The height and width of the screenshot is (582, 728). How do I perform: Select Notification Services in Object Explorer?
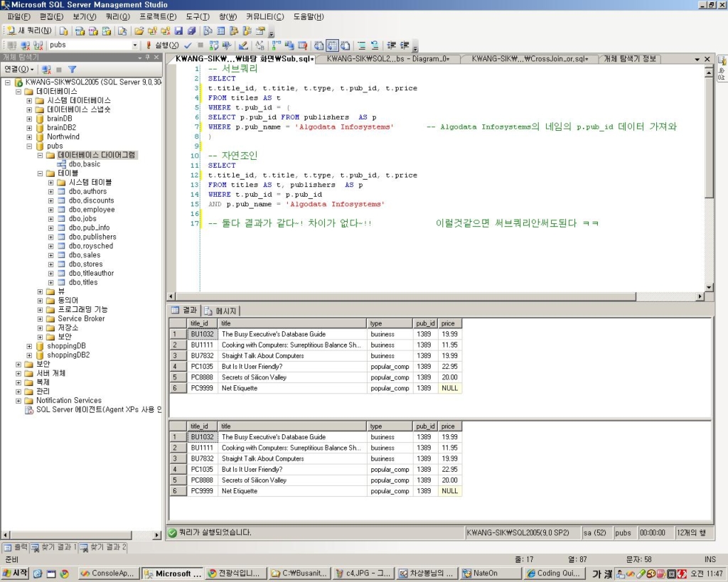[x=69, y=400]
